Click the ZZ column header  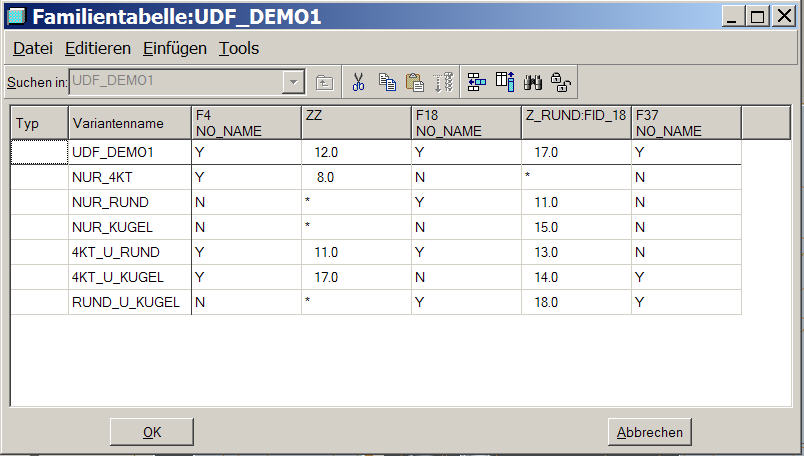tap(356, 123)
